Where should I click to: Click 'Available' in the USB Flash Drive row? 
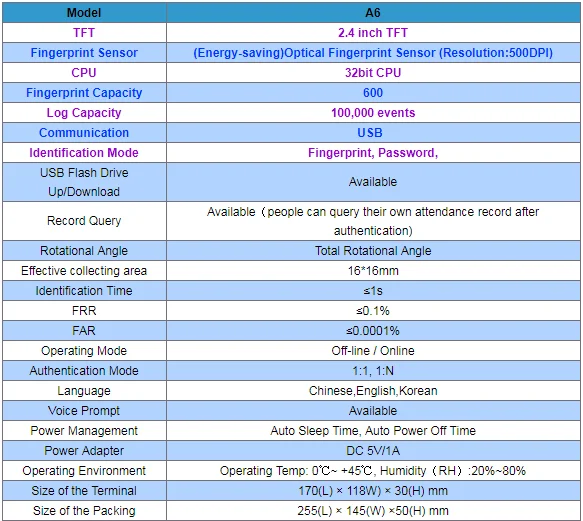pyautogui.click(x=373, y=182)
